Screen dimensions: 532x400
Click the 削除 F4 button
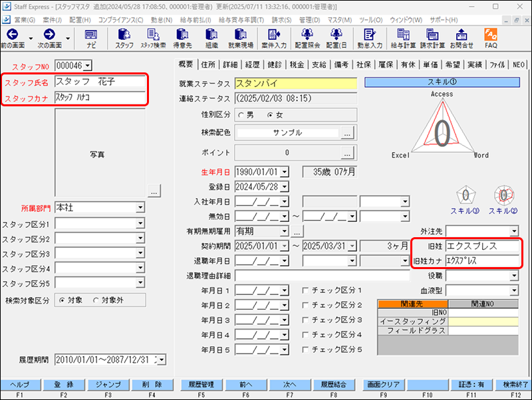coord(152,385)
